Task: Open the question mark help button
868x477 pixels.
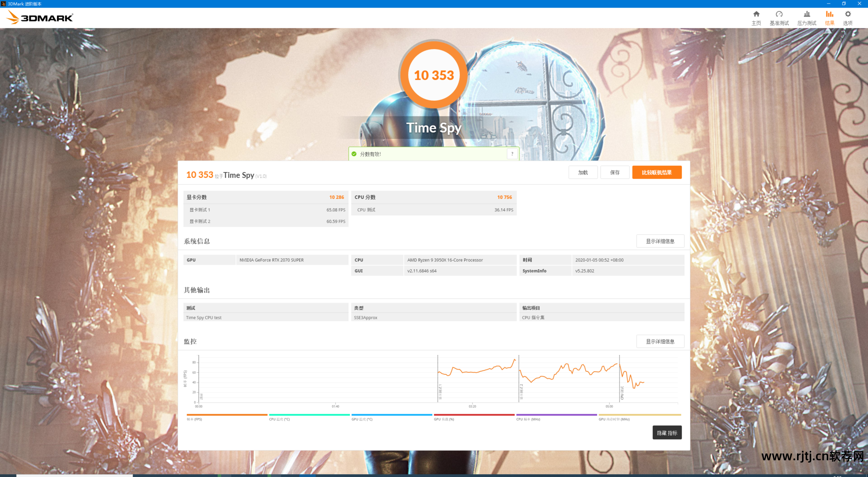Action: click(512, 154)
